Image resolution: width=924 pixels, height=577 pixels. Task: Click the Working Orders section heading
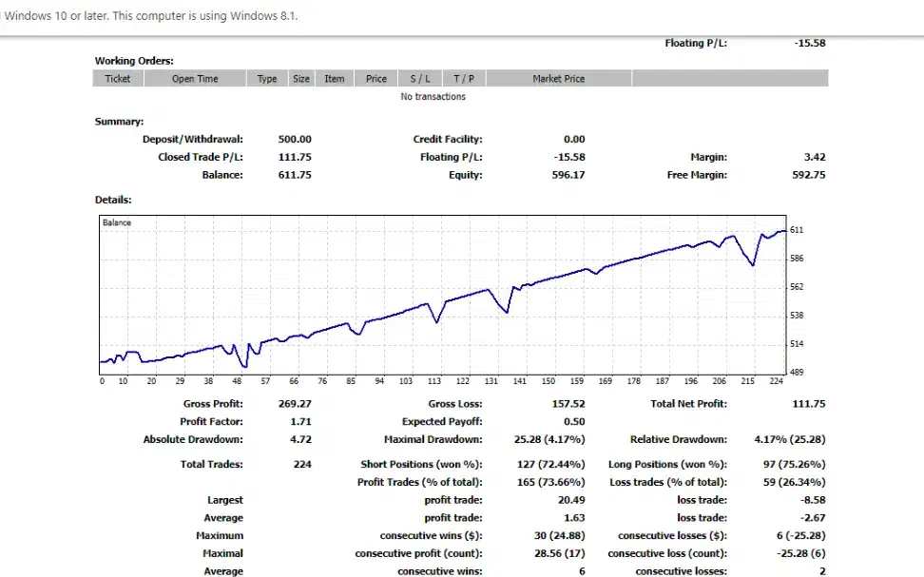(134, 61)
